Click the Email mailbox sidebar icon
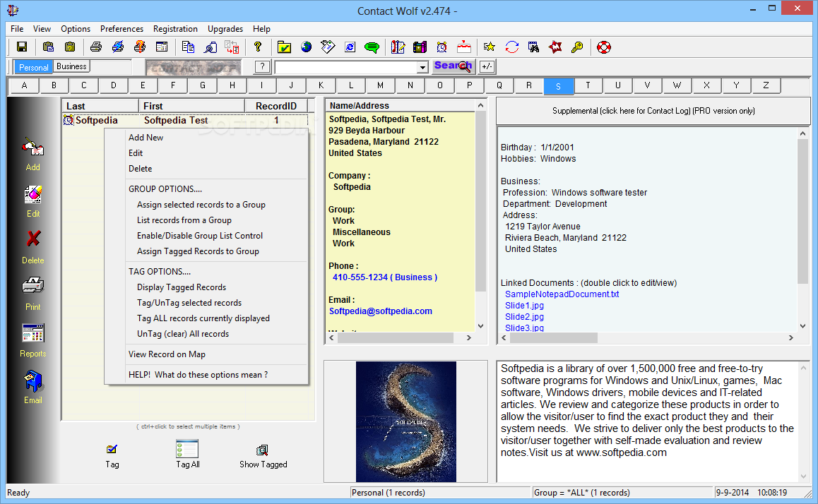The height and width of the screenshot is (504, 818). coord(33,381)
